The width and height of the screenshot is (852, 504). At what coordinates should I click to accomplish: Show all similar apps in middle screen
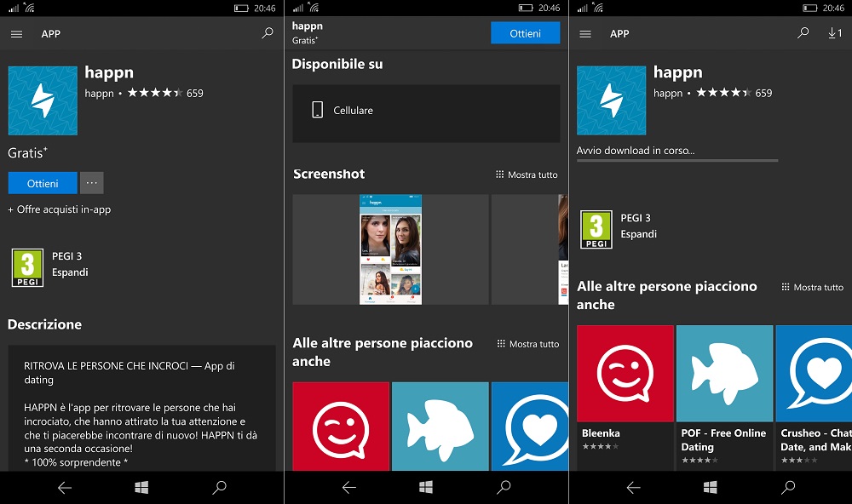(x=527, y=344)
